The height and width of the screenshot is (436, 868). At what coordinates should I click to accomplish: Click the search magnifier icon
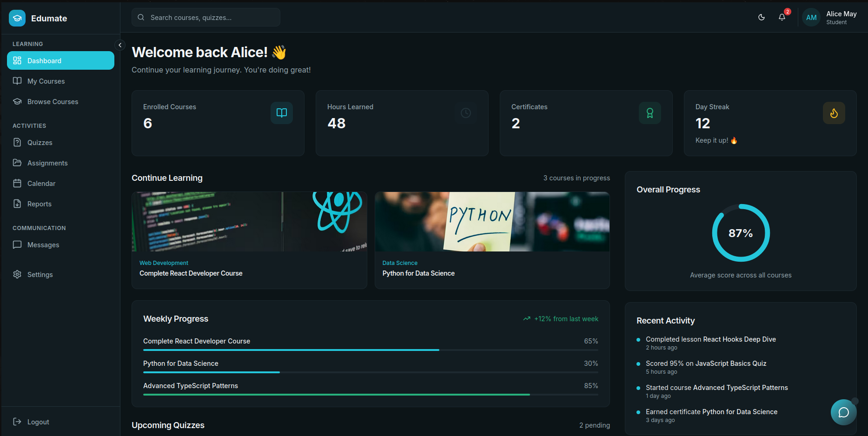[x=141, y=17]
